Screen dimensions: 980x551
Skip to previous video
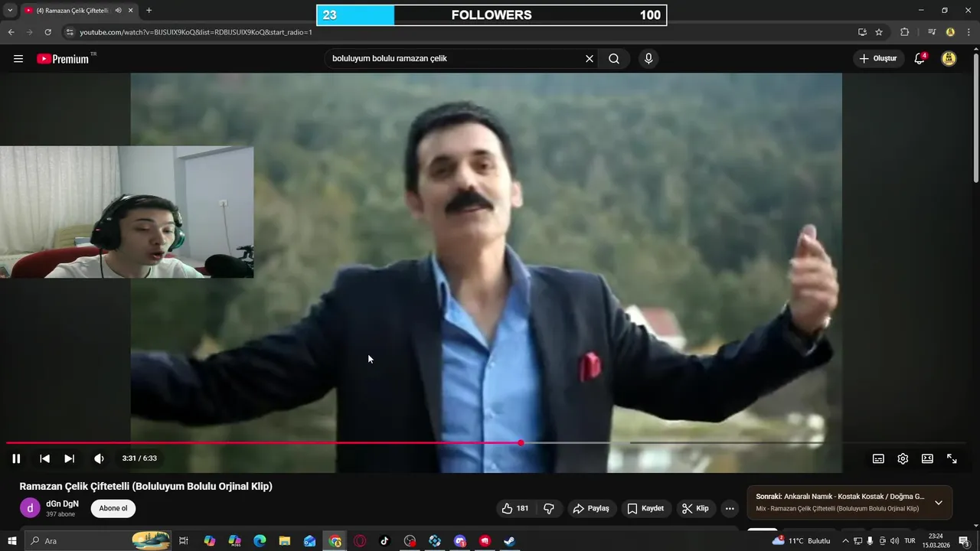44,458
